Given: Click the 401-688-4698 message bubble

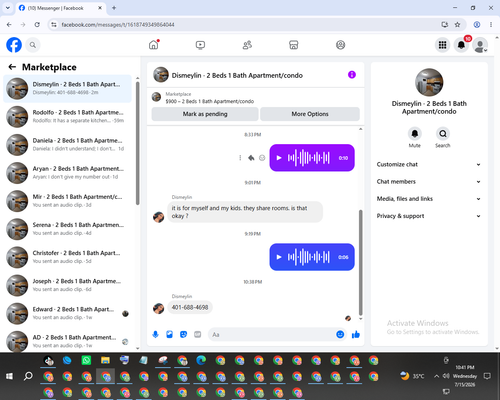Looking at the screenshot, I should coord(190,307).
